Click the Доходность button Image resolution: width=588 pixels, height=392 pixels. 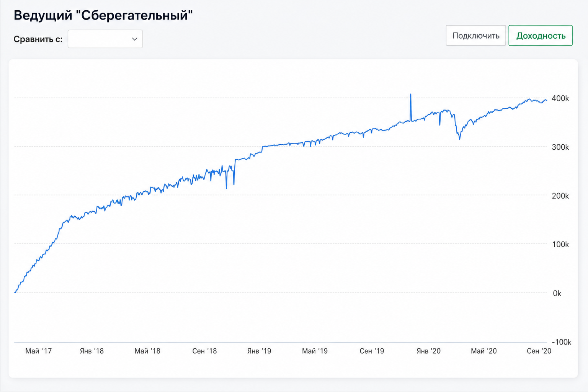[541, 36]
